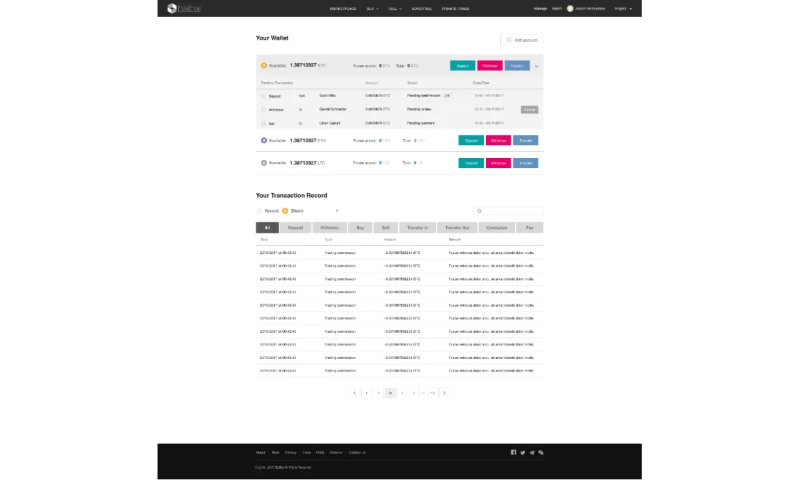Click the first Trading commission row's type cell
The image size is (800, 480).
(340, 252)
